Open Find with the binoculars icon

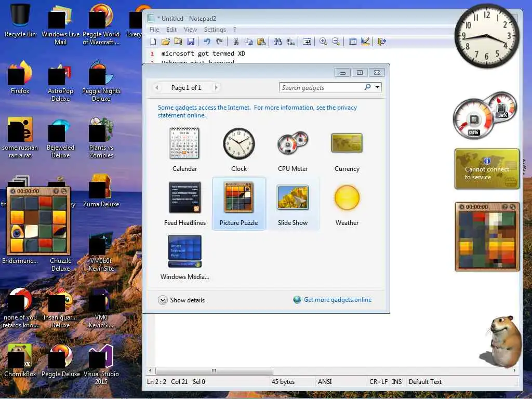[x=277, y=42]
